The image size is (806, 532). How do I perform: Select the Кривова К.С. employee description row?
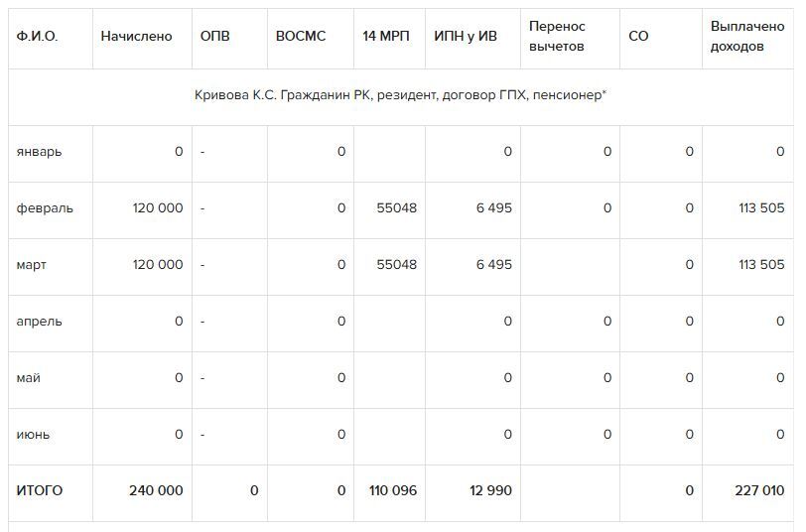(x=400, y=95)
